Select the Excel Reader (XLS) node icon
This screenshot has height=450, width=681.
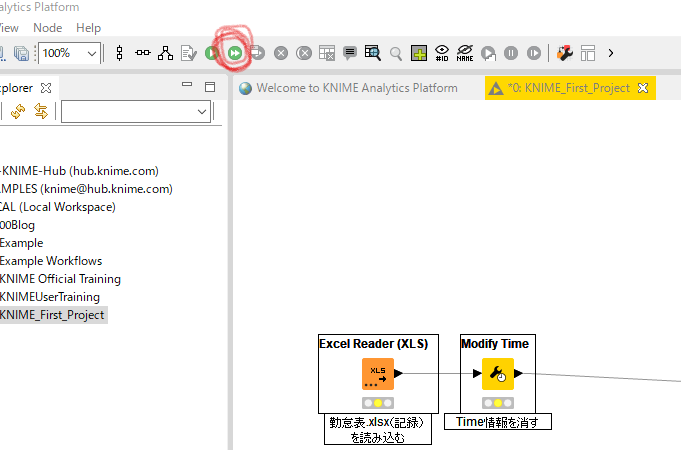pyautogui.click(x=378, y=374)
